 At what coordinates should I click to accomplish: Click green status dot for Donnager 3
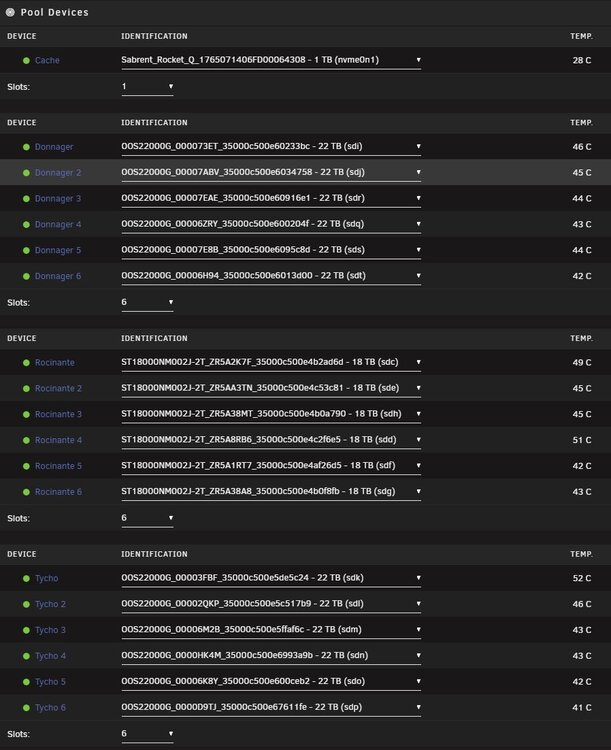pos(26,199)
